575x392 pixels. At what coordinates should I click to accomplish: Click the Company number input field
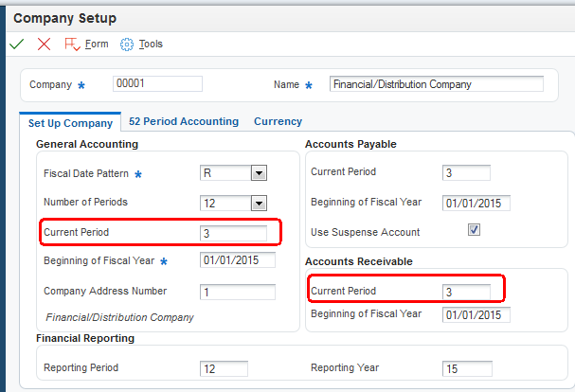click(x=157, y=83)
